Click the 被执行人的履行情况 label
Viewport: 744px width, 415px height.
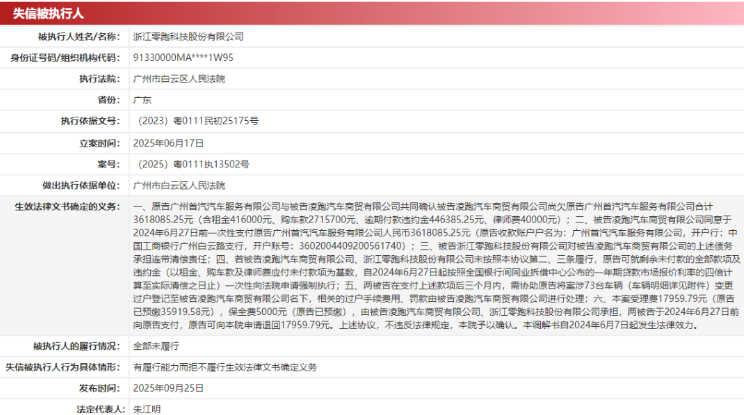(77, 346)
